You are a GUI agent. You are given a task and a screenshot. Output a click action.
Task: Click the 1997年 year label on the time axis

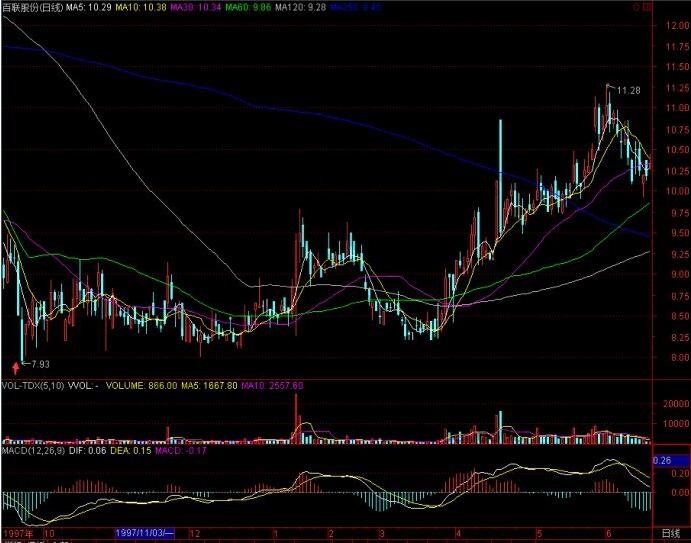tap(15, 533)
